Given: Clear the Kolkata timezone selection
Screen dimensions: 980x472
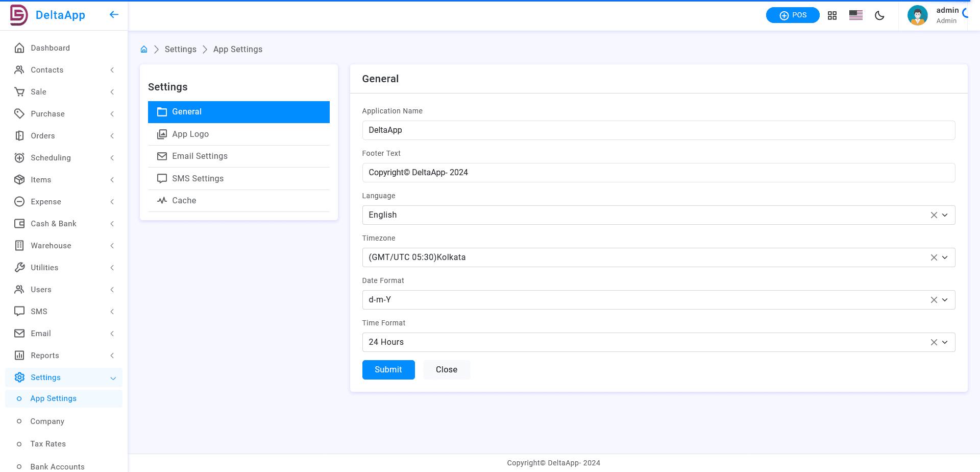Looking at the screenshot, I should pyautogui.click(x=934, y=257).
